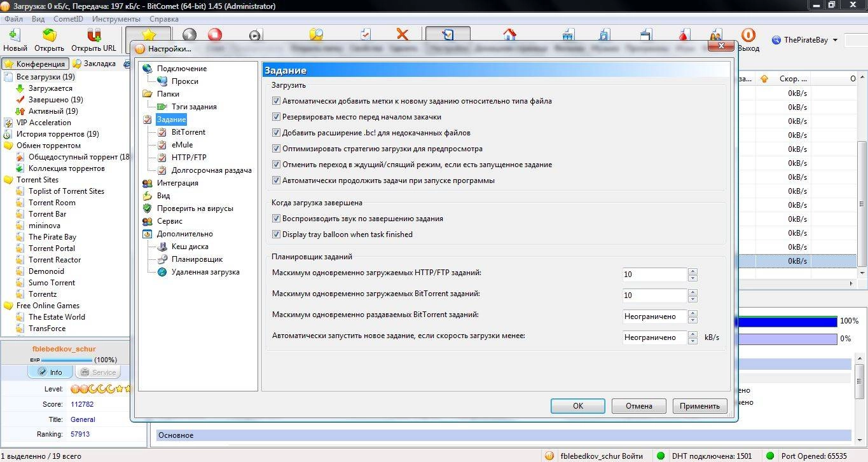
Task: Click the Отмена button
Action: click(639, 406)
